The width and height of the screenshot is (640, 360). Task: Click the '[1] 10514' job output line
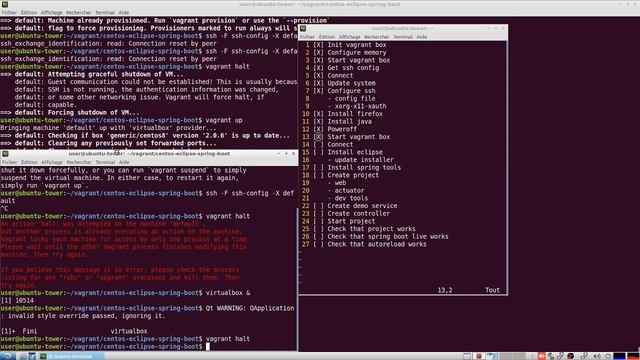pyautogui.click(x=17, y=301)
